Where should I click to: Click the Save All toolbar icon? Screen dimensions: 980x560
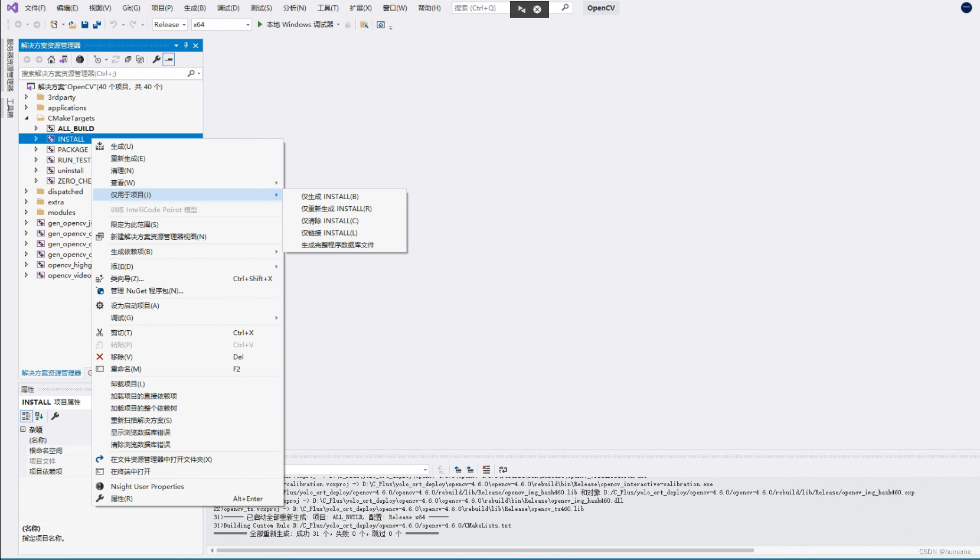97,24
